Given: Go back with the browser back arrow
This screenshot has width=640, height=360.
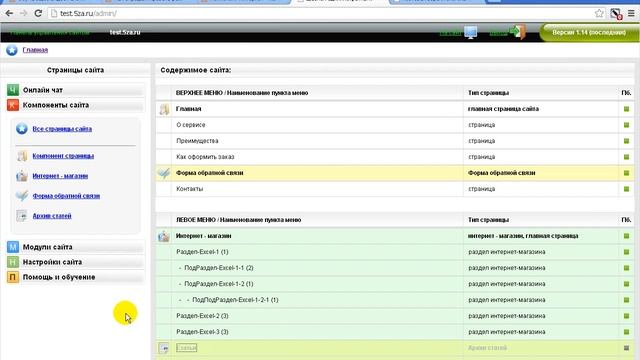Looking at the screenshot, I should (x=9, y=13).
